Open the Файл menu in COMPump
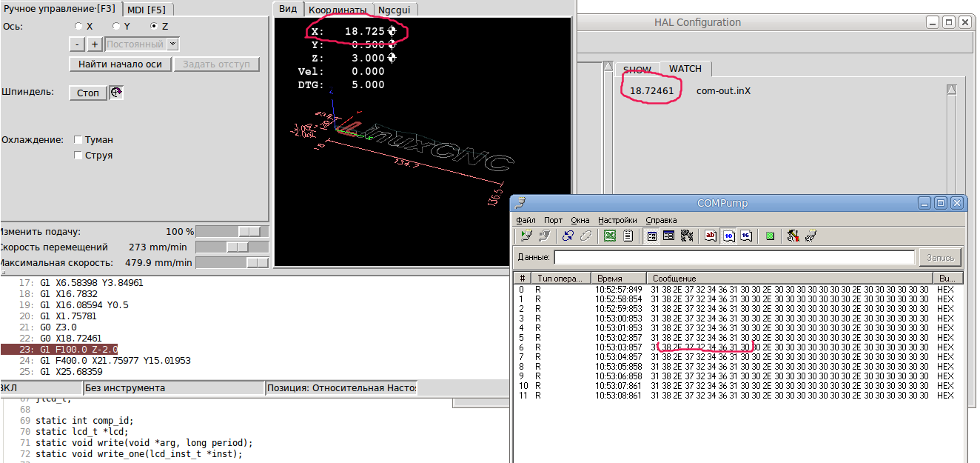This screenshot has width=980, height=463. click(x=526, y=220)
